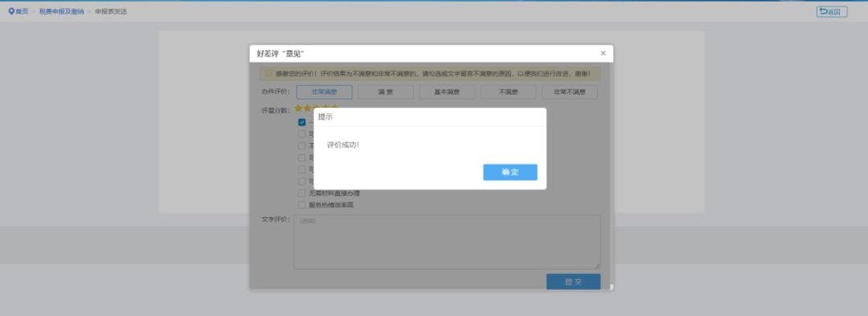Viewport: 868px width, 316px height.
Task: Click the 提交 submit button
Action: (573, 281)
